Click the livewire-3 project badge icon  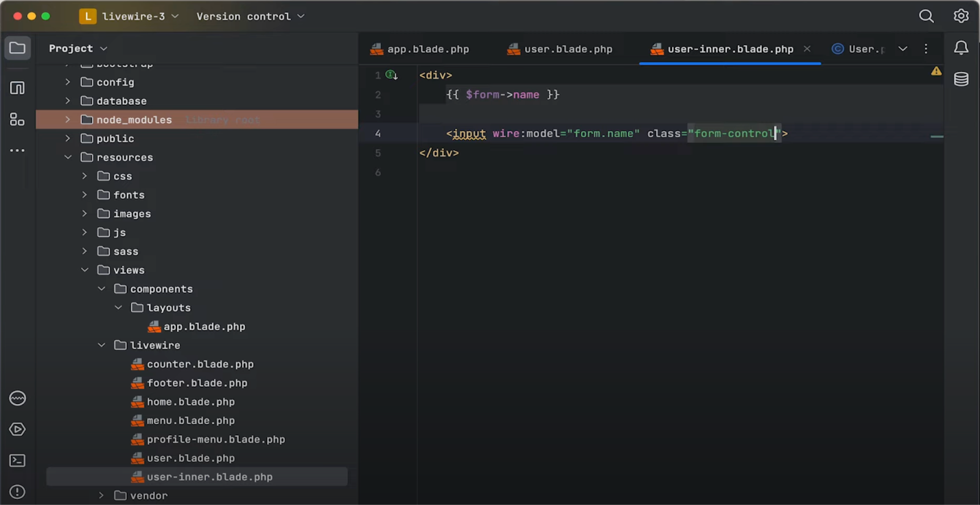[88, 17]
